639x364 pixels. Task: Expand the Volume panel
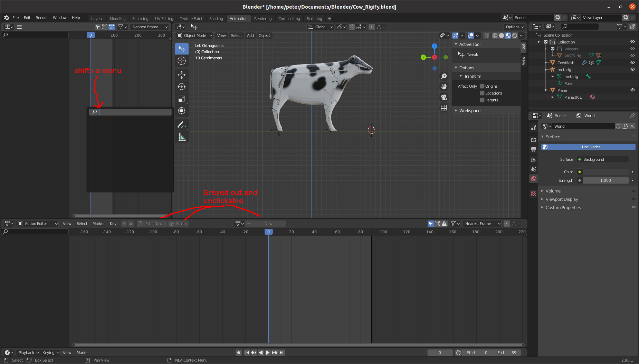553,191
